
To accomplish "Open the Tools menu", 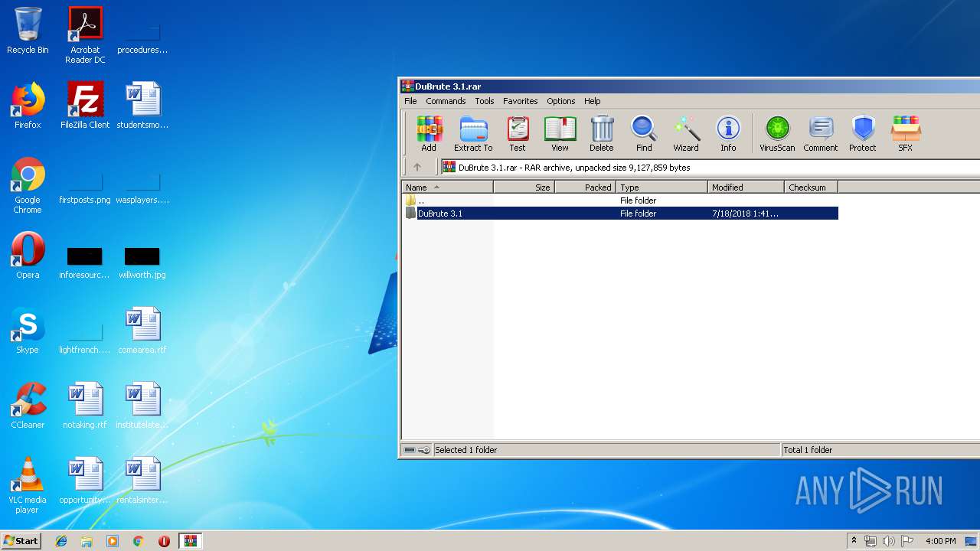I will pos(484,101).
